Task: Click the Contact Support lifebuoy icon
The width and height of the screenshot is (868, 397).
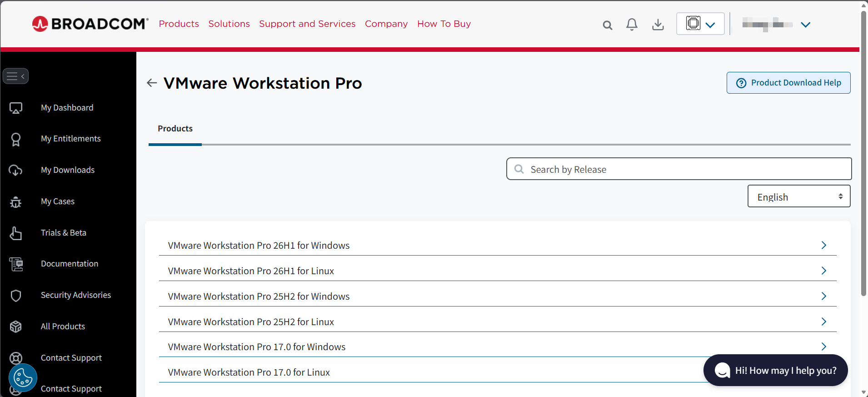Action: [x=16, y=358]
